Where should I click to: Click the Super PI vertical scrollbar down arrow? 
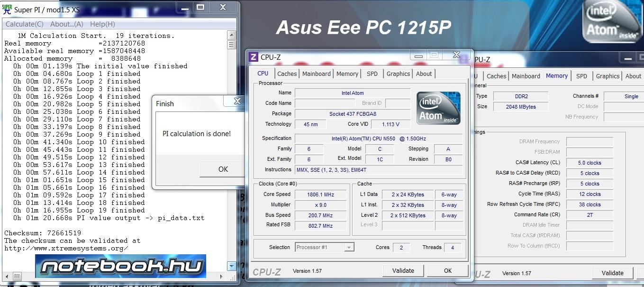(x=231, y=266)
